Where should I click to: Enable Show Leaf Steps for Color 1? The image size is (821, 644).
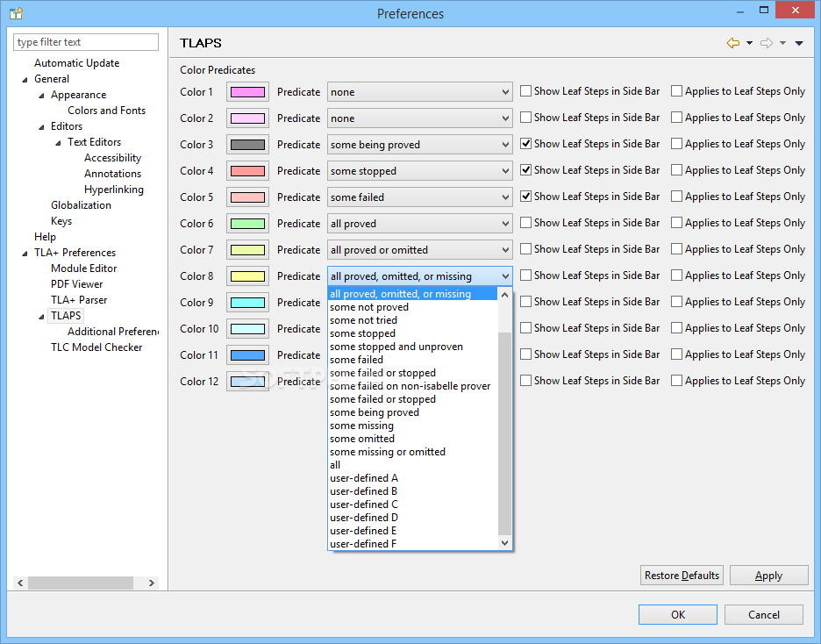525,91
